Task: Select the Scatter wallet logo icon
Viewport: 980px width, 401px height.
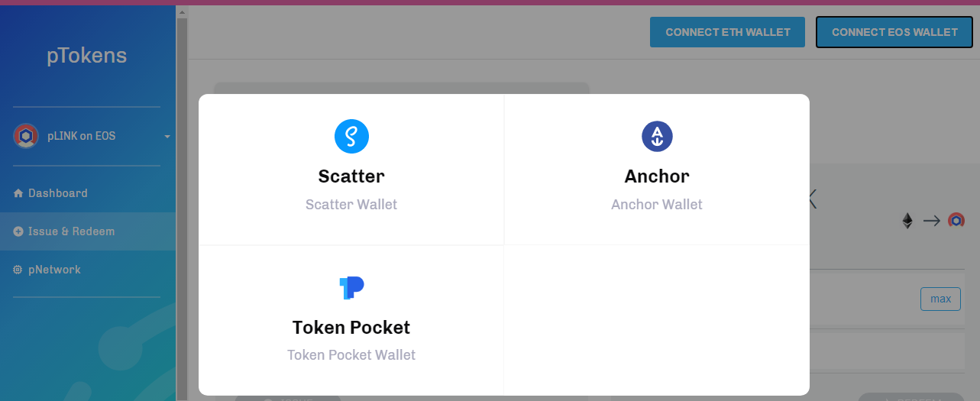Action: [x=351, y=137]
